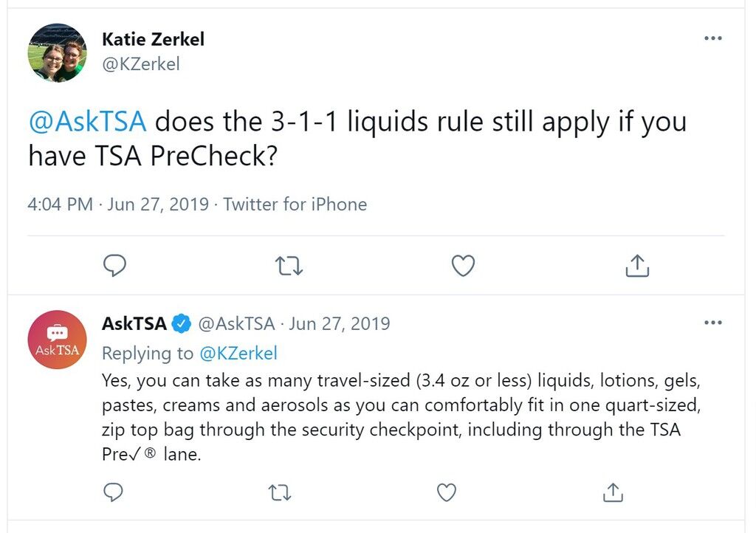Like Katie Zerkel's tweet with heart

pos(463,266)
